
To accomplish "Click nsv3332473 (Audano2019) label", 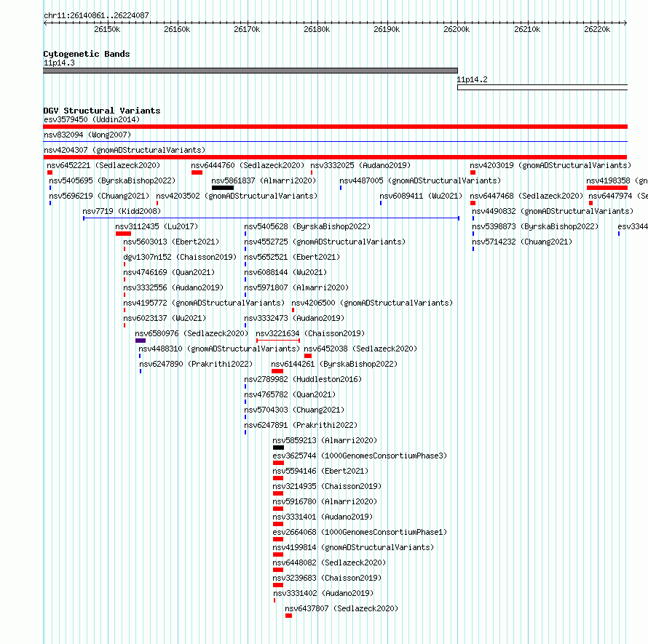I will click(294, 318).
